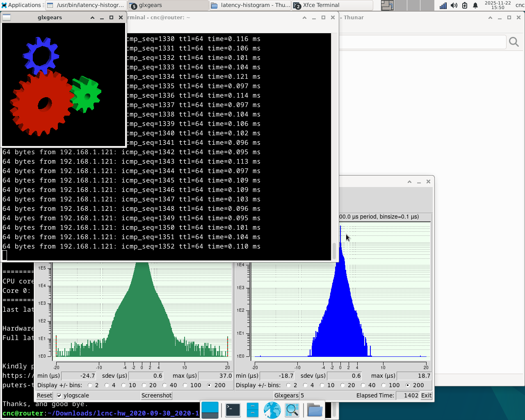525x420 pixels.
Task: Click the terminal's vertical scrollbar handle
Action: [334, 251]
